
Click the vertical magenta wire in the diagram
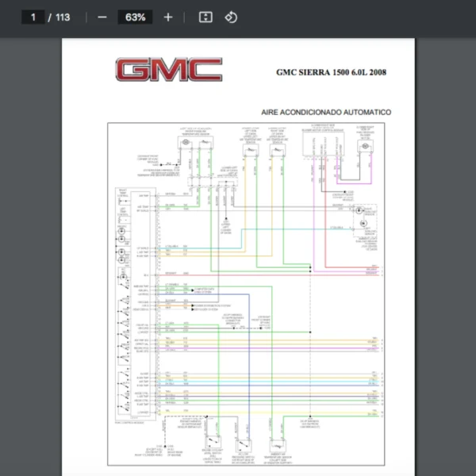pos(314,230)
